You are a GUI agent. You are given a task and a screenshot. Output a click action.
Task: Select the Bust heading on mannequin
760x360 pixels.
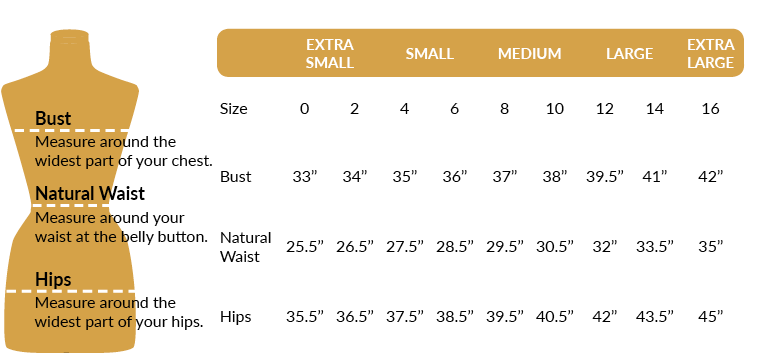coord(53,118)
